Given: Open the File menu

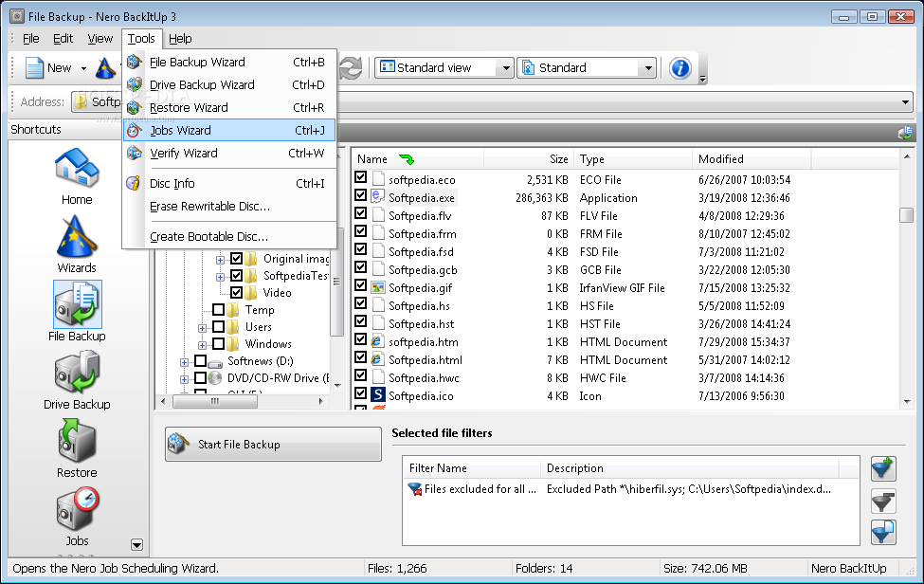Looking at the screenshot, I should tap(30, 39).
